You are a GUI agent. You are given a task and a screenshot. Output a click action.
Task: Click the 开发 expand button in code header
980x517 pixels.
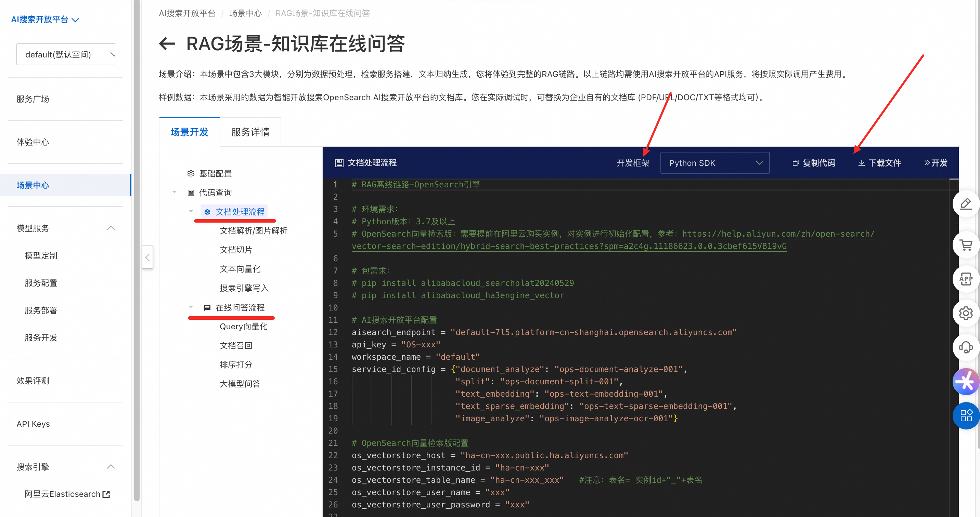click(936, 163)
